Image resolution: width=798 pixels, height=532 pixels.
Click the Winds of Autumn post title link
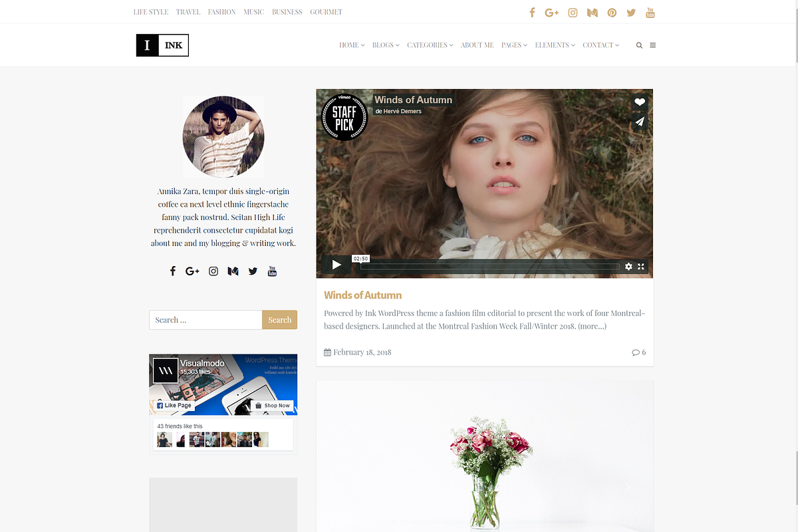click(362, 295)
